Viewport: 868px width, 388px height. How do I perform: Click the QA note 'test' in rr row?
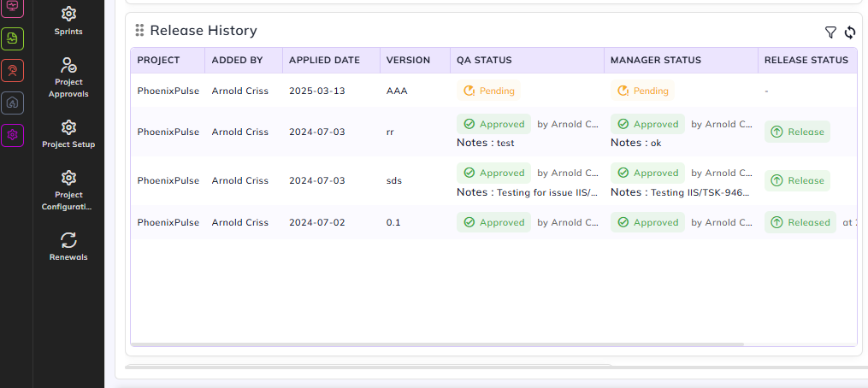(505, 143)
